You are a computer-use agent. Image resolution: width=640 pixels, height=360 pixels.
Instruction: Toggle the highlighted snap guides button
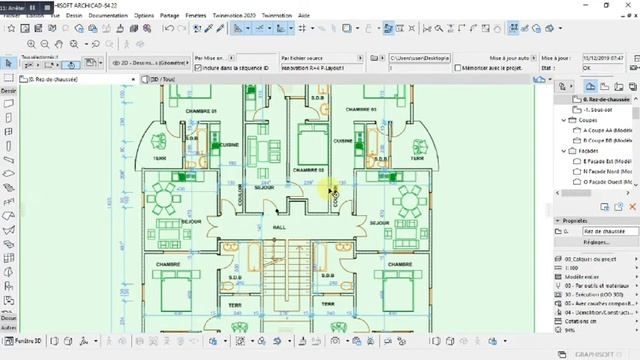click(260, 28)
